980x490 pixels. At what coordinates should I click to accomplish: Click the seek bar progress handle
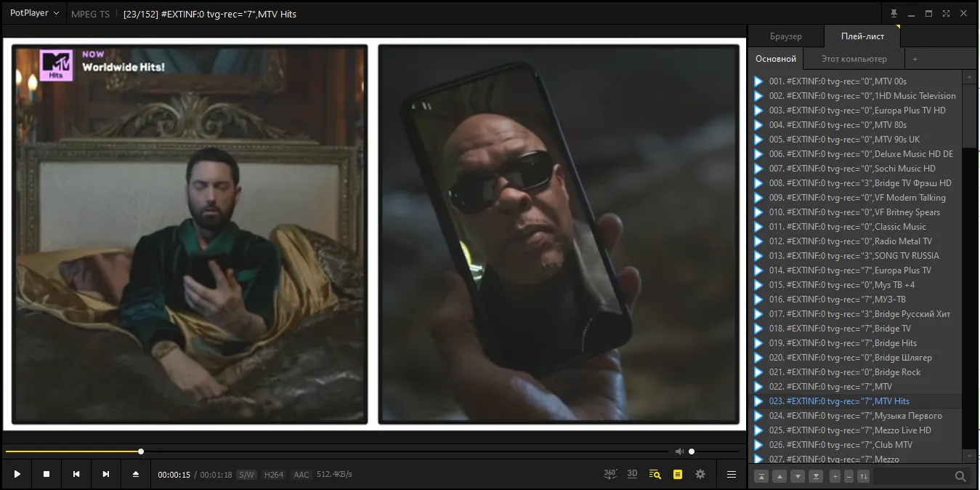click(141, 451)
